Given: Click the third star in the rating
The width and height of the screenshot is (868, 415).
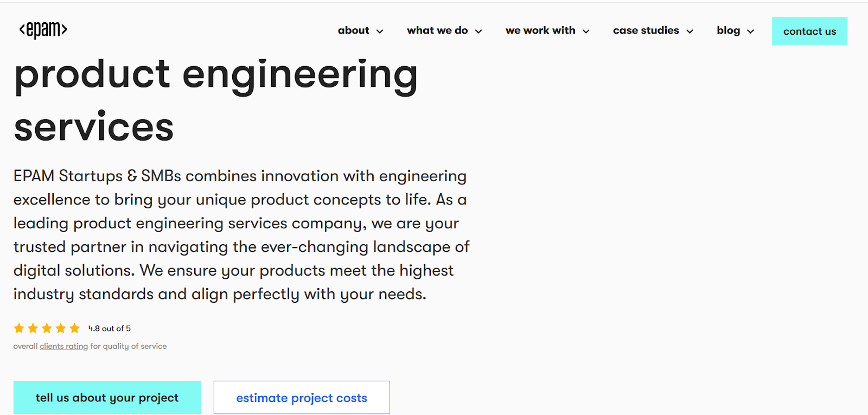Looking at the screenshot, I should tap(48, 328).
